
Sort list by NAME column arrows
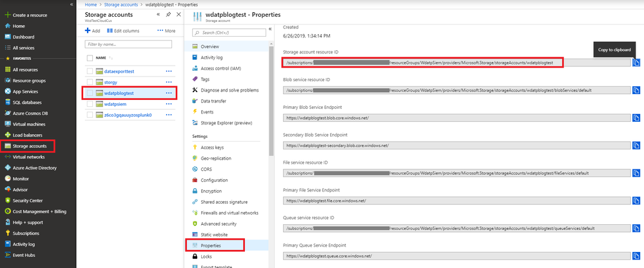[x=112, y=58]
